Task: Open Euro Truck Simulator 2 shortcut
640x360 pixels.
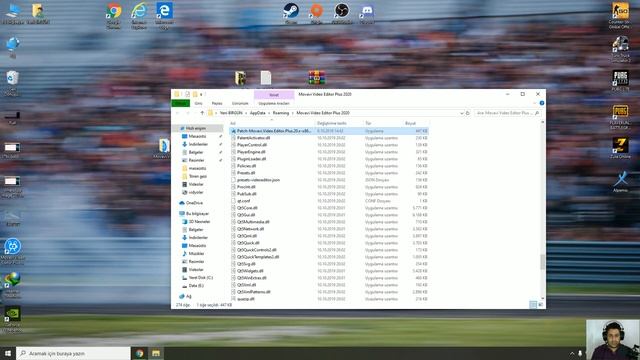Action: click(620, 49)
